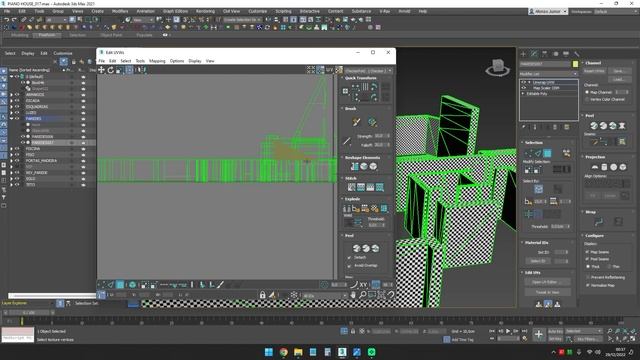The image size is (640, 360).
Task: Click the second Brush section tool icon
Action: pyautogui.click(x=372, y=122)
